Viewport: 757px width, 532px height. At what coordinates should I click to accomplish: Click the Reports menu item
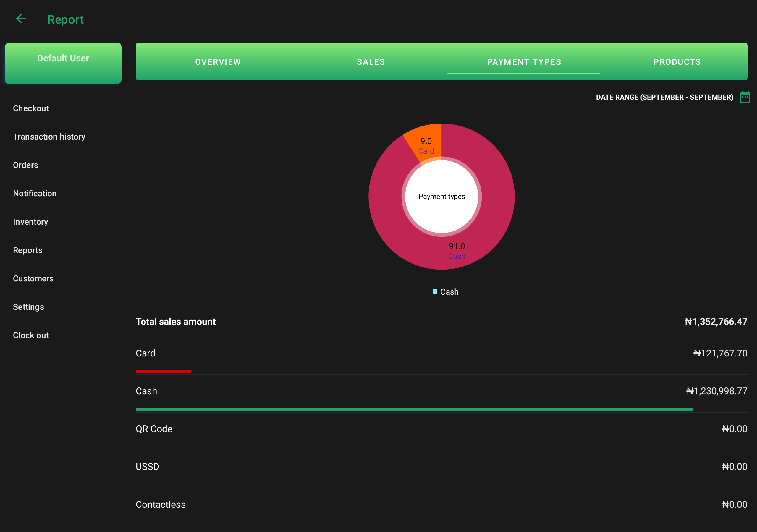[28, 249]
